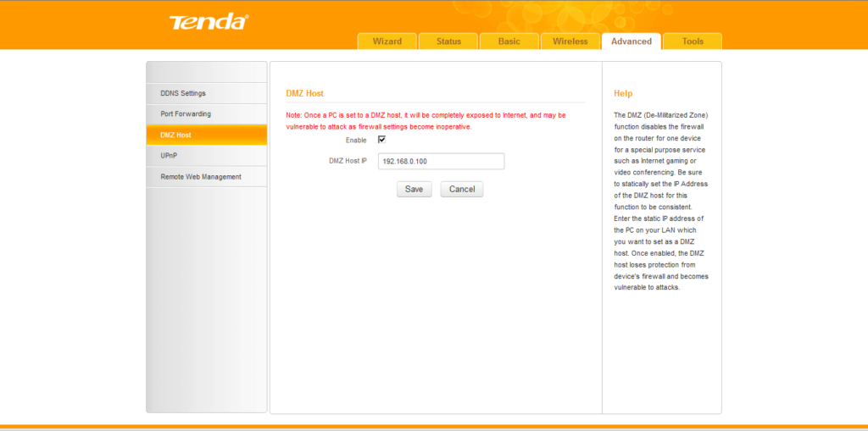The image size is (868, 431).
Task: Go to Remote Web Management
Action: (x=201, y=177)
